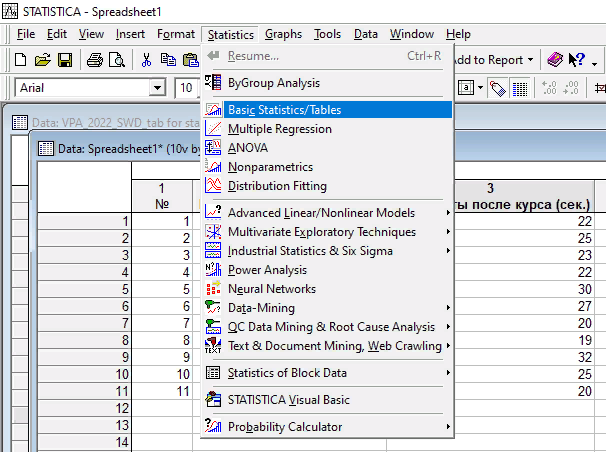This screenshot has width=606, height=452.
Task: Click the STATISTICA Visual Basic icon
Action: coord(213,399)
